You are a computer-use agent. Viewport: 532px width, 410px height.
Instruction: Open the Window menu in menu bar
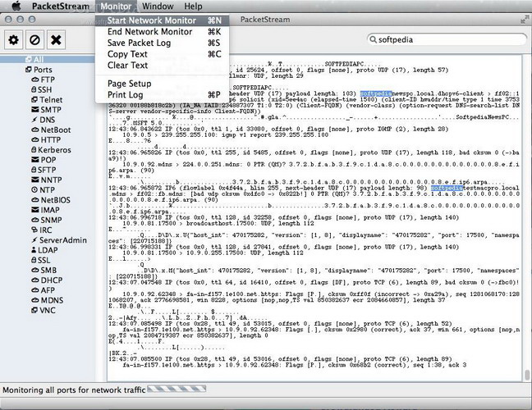pyautogui.click(x=158, y=6)
